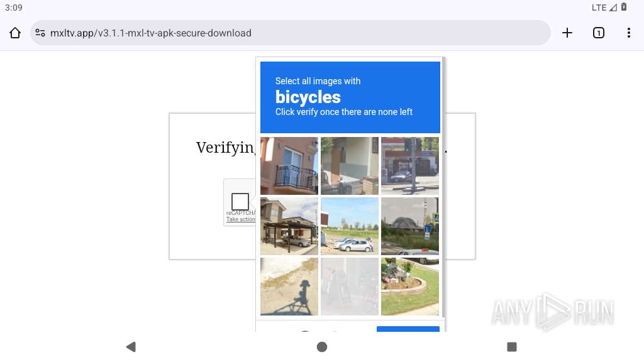Click the 'Take action' link under reCAPTCHA
This screenshot has width=644, height=362.
click(241, 219)
